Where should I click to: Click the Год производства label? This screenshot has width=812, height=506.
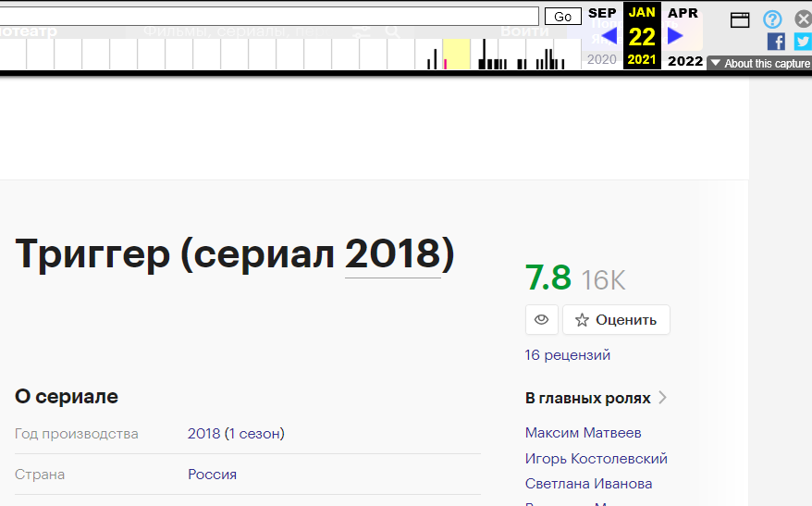coord(76,434)
